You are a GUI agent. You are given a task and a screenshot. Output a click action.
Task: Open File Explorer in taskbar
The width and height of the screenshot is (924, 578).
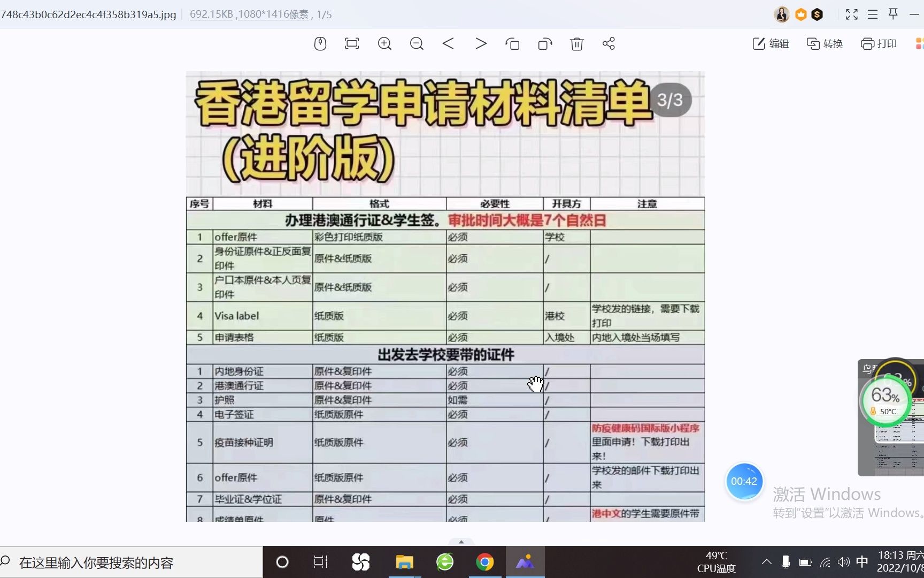404,562
